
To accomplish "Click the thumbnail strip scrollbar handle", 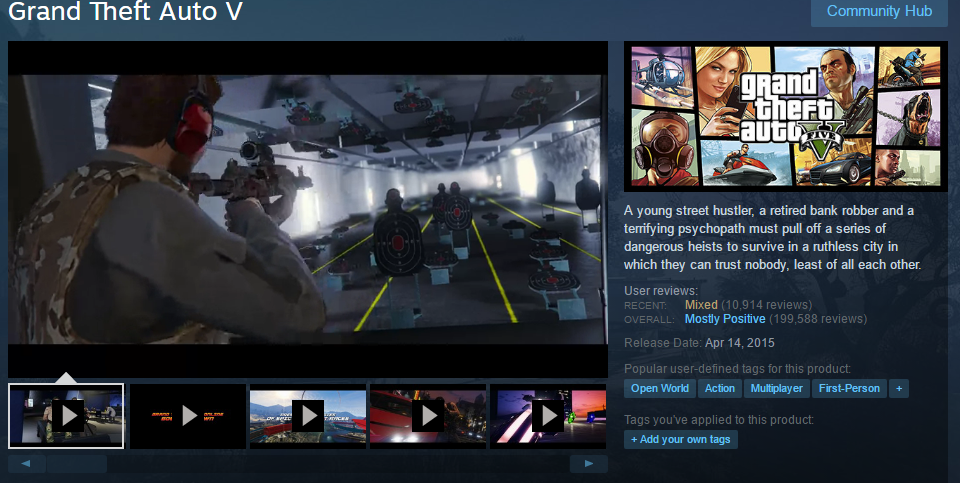I will pos(77,463).
